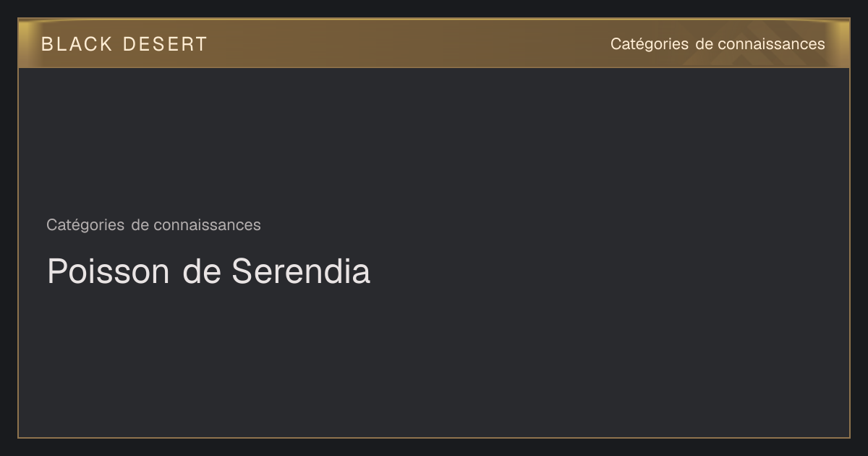Click the glowing left edge of the header
The image size is (868, 456).
29,43
